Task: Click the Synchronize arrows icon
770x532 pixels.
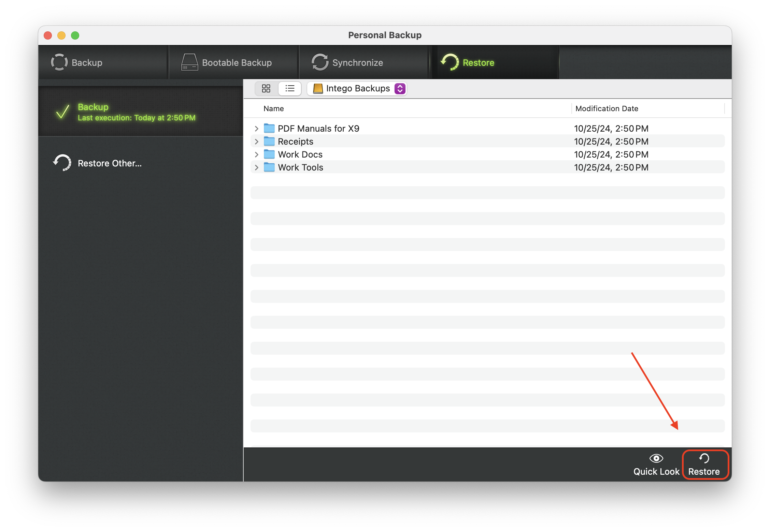Action: [320, 62]
